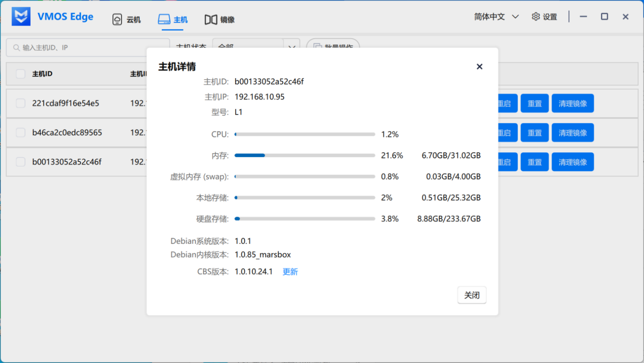The width and height of the screenshot is (644, 363).
Task: Focus the host ID/IP search field
Action: 91,48
